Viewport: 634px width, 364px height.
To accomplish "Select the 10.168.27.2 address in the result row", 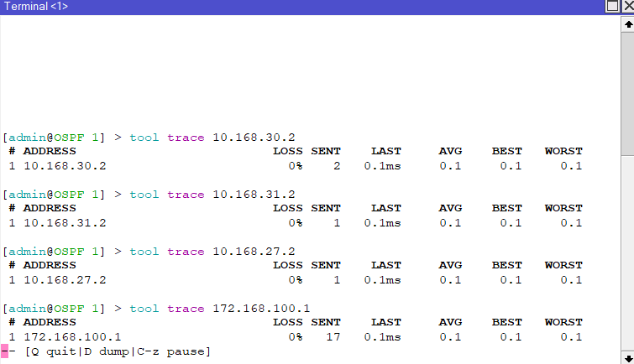I will (65, 279).
